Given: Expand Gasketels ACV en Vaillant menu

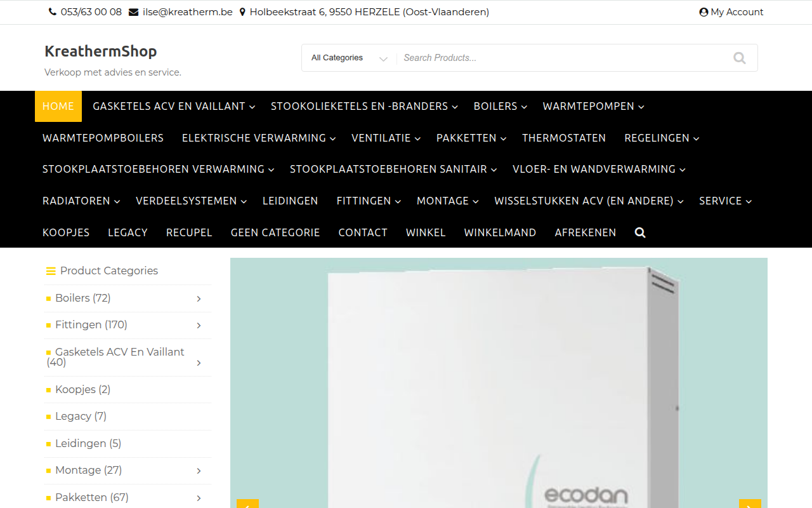Looking at the screenshot, I should [174, 106].
